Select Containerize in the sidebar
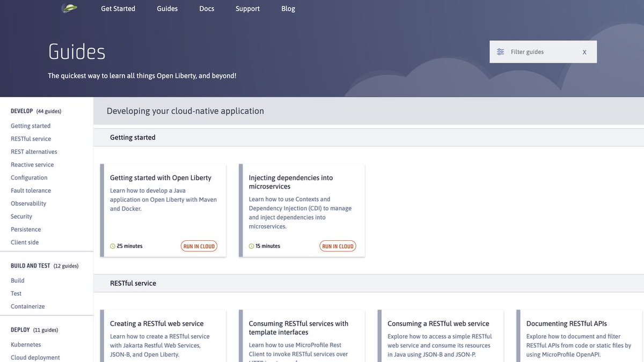 click(x=28, y=306)
